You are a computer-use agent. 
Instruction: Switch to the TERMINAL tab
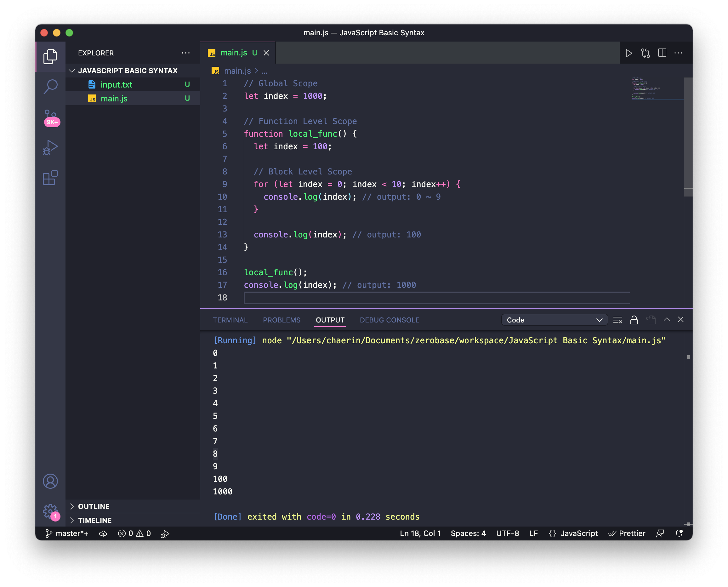tap(230, 320)
